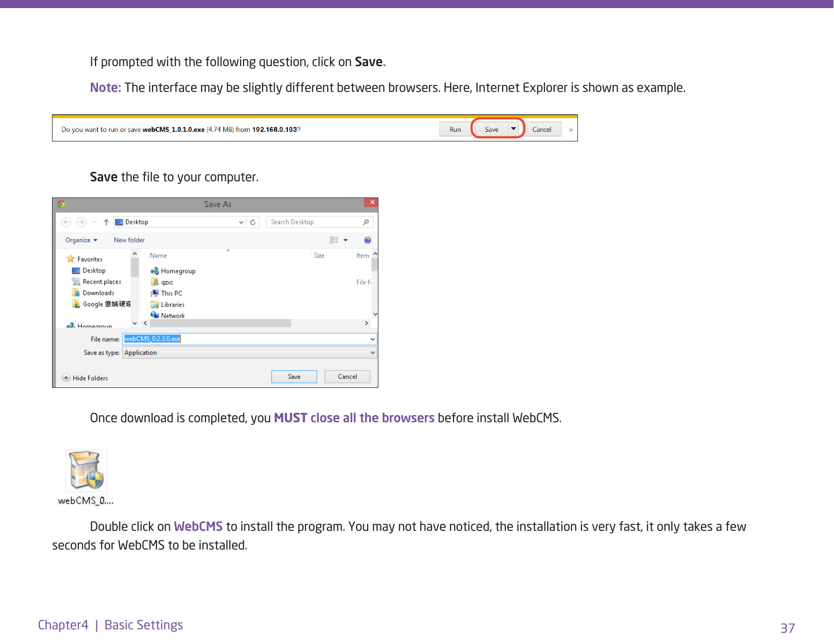Select Network in the file list
This screenshot has width=834, height=644.
pyautogui.click(x=173, y=316)
